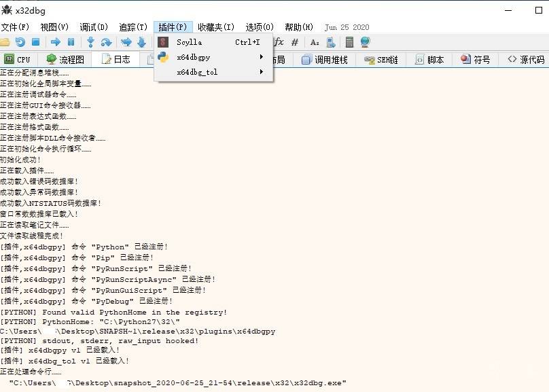
Task: Click 'stdout, stderr, raw_input hooked!' log line
Action: (99, 341)
